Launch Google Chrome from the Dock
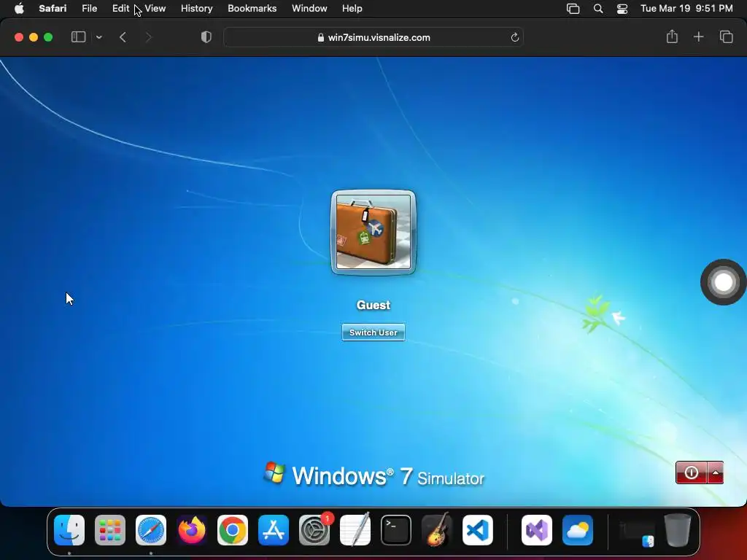 pos(233,530)
